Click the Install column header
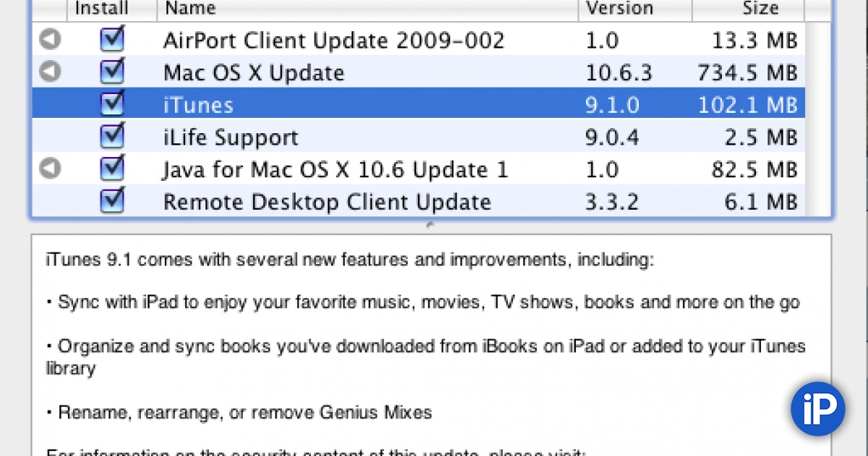868x456 pixels. [x=101, y=8]
